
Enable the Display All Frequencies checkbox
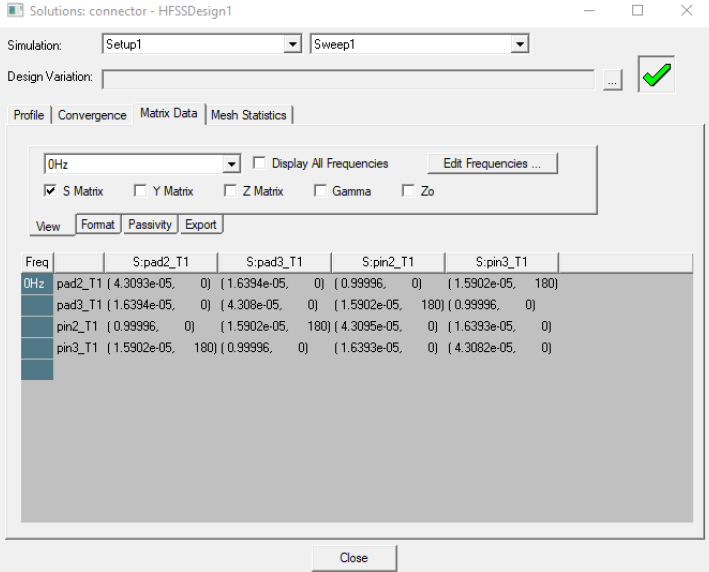click(x=260, y=163)
